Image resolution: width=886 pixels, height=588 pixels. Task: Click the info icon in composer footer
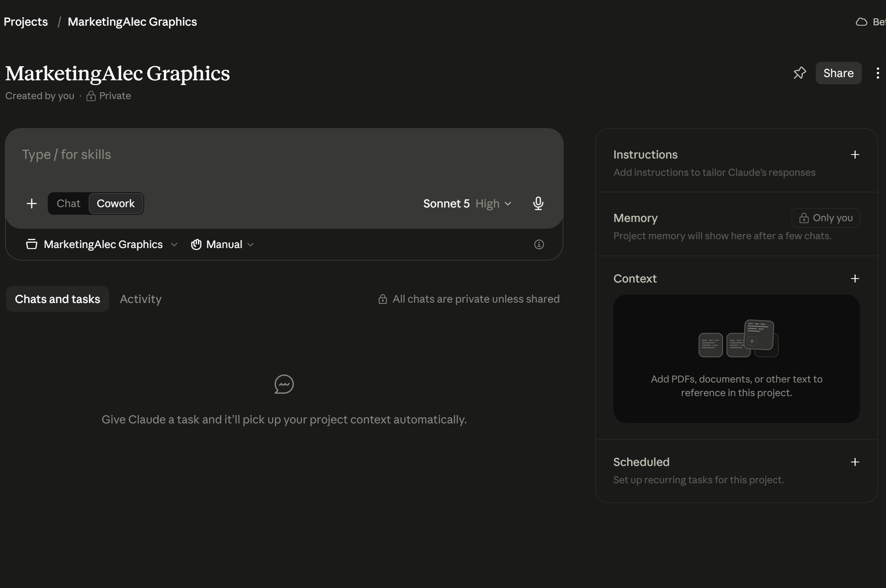[539, 244]
